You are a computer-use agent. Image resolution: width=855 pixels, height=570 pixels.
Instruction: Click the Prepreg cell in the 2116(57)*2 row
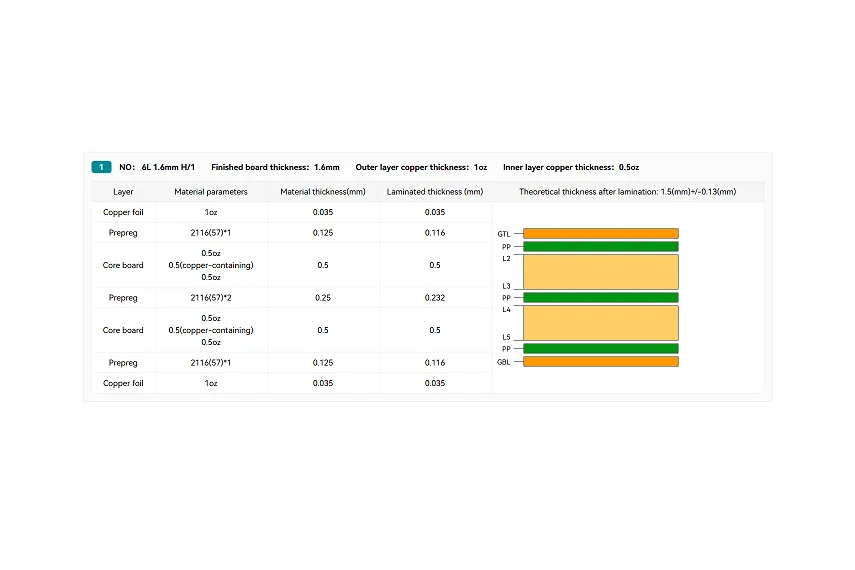[x=123, y=298]
